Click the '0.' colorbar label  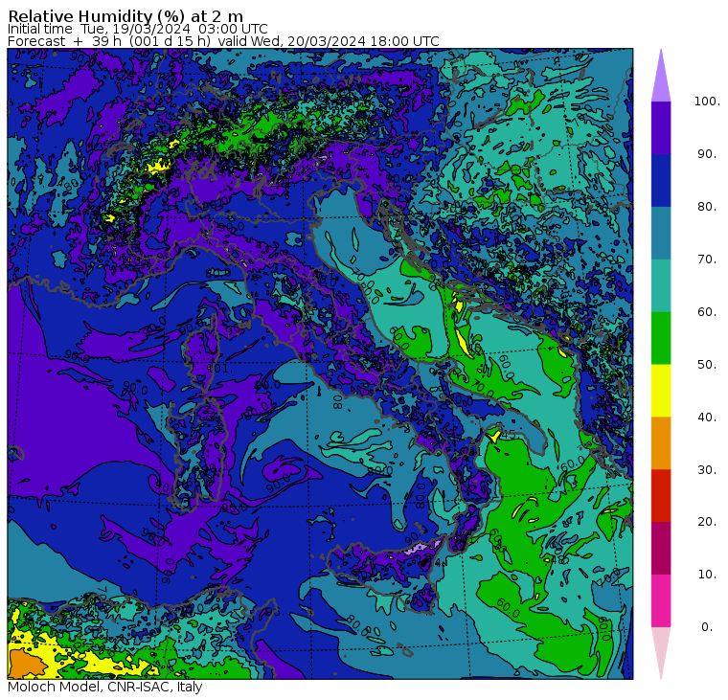[x=707, y=627]
